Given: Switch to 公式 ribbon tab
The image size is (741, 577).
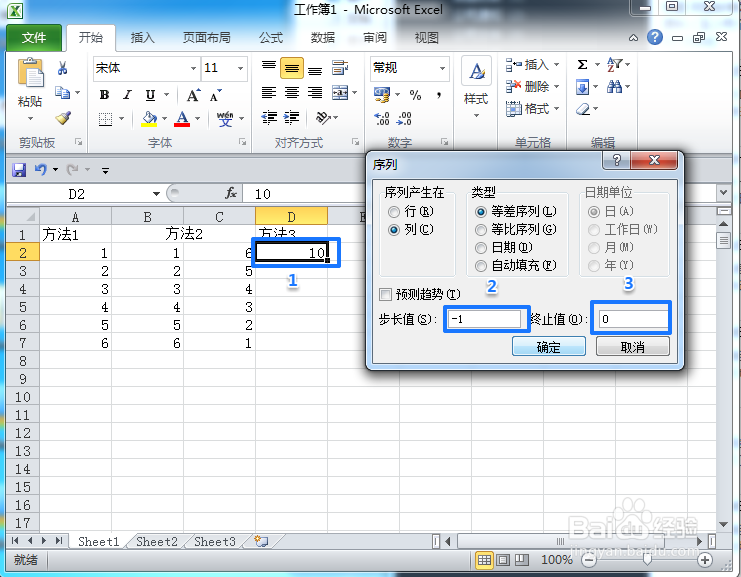Looking at the screenshot, I should [x=271, y=38].
